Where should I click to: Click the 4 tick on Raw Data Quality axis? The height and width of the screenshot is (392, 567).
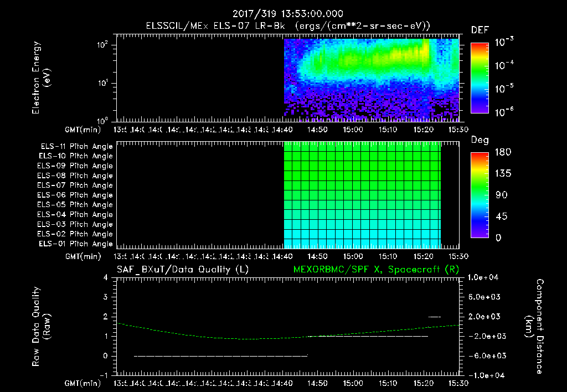106,277
